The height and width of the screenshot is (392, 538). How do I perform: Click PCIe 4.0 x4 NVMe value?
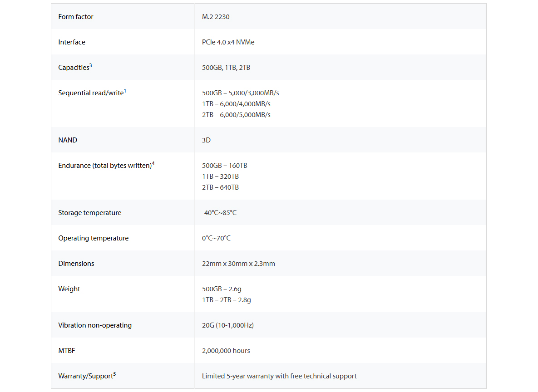[x=228, y=42]
